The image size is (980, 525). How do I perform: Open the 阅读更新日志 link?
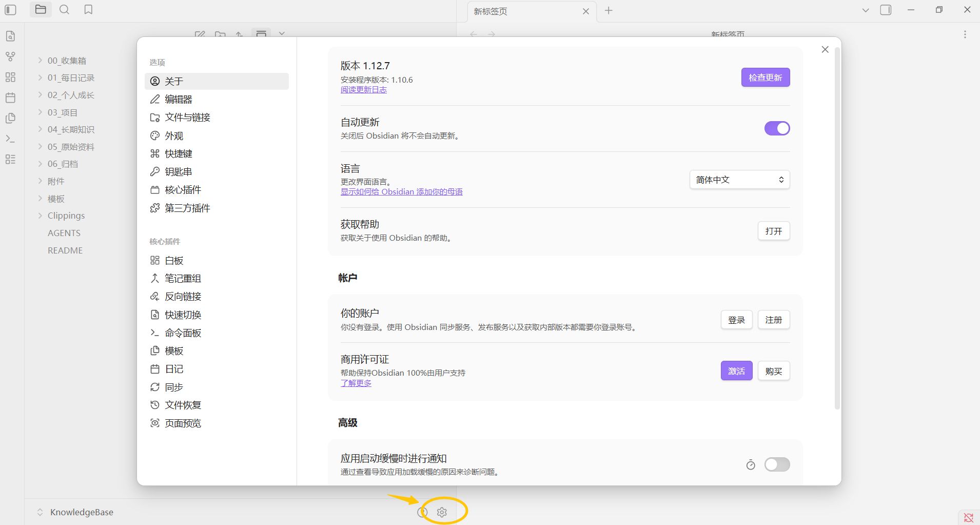click(364, 90)
